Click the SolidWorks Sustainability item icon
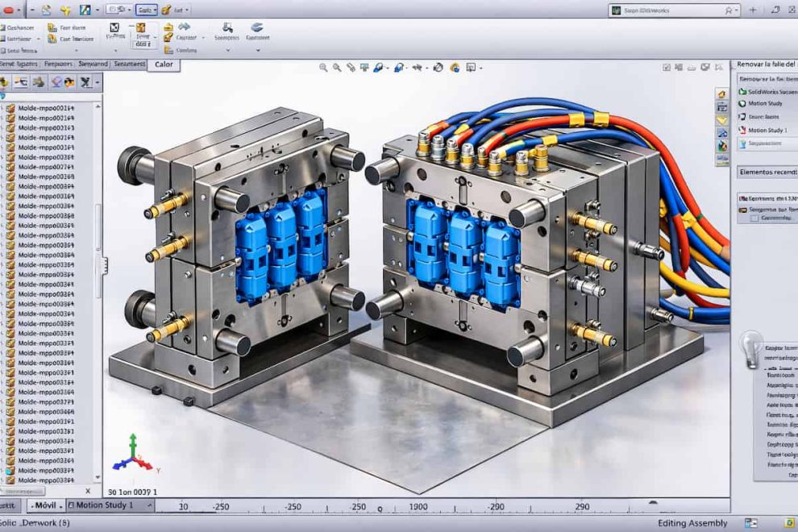This screenshot has height=532, width=798. [x=742, y=91]
